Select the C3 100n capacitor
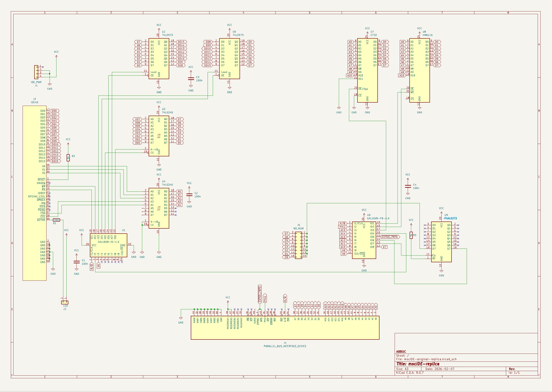 191,78
